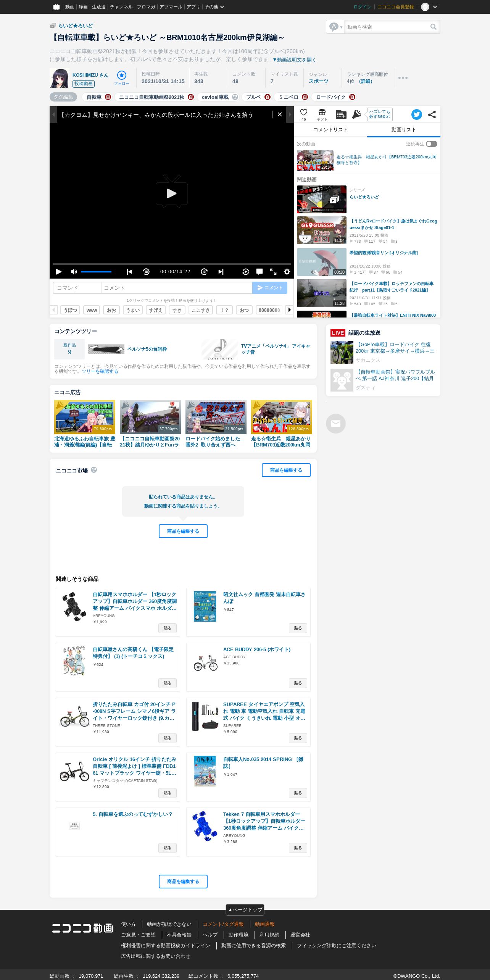Viewport: 490px width, 980px height.
Task: Expand the その他 top menu
Action: click(214, 7)
